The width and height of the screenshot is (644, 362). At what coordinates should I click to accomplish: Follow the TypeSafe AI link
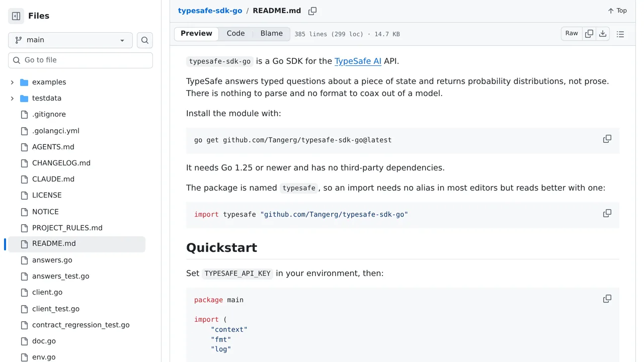pos(358,61)
